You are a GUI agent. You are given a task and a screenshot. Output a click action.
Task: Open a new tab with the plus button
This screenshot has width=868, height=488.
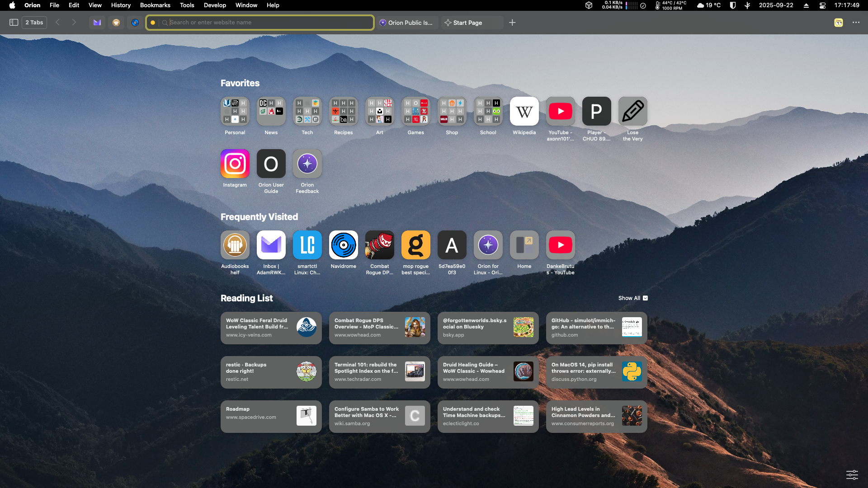pyautogui.click(x=512, y=22)
